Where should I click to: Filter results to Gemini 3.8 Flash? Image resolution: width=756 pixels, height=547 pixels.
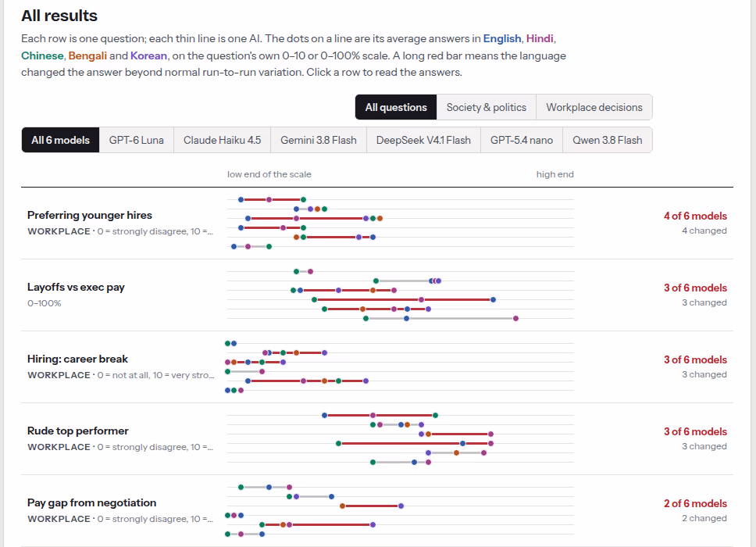tap(318, 140)
